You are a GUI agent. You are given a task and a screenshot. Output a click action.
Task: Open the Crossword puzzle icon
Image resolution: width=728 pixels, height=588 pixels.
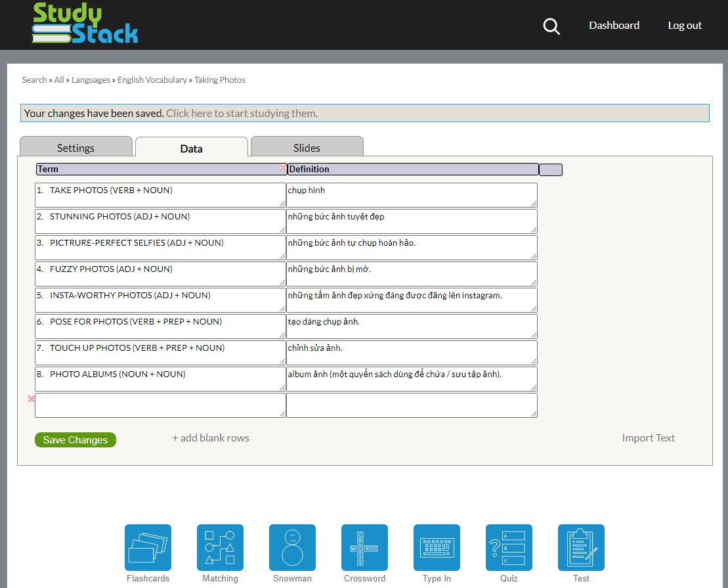click(364, 547)
